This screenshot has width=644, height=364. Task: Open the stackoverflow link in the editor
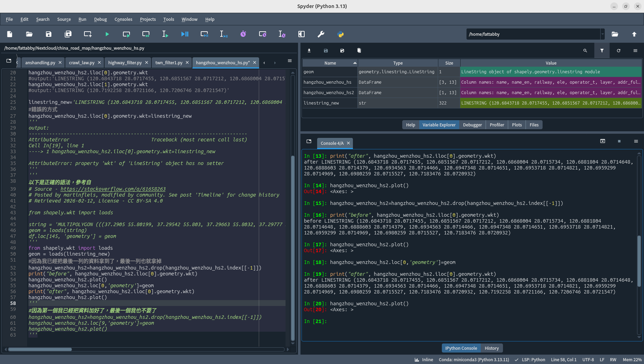click(x=113, y=189)
